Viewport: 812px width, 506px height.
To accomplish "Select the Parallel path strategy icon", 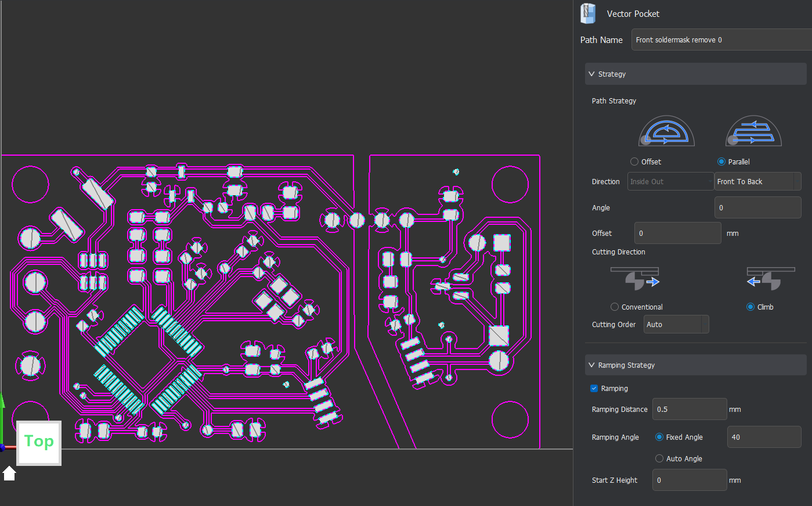I will [753, 131].
